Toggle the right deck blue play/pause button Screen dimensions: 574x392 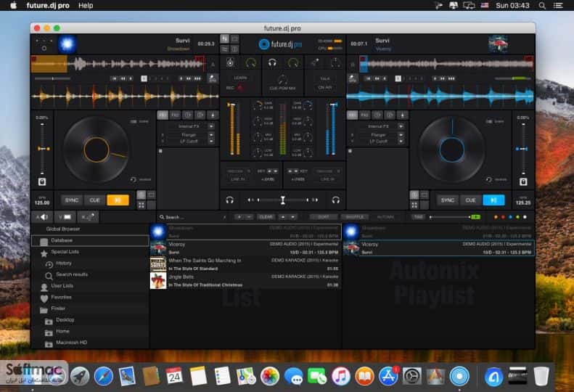coord(493,200)
